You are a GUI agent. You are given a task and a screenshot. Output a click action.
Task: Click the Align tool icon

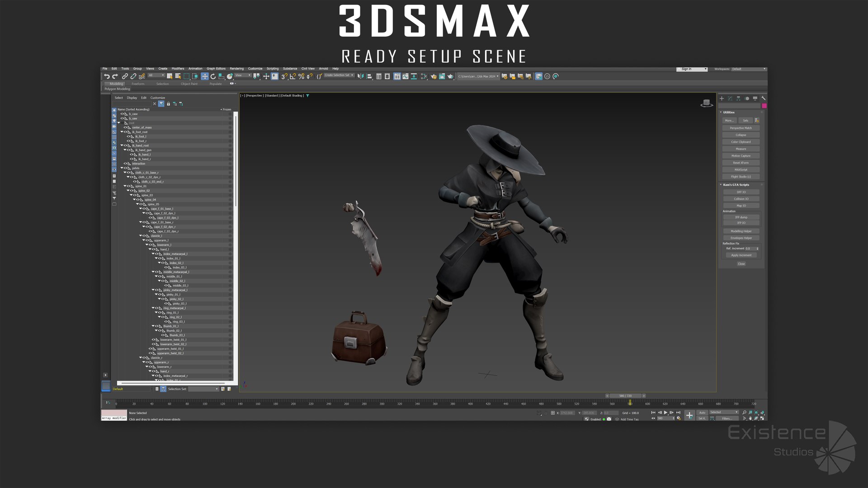click(x=369, y=76)
